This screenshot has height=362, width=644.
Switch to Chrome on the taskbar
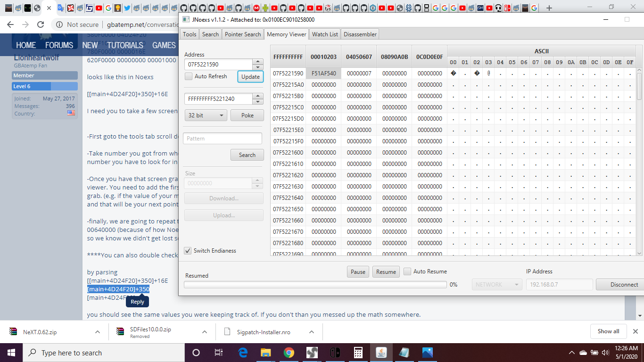[x=289, y=353]
